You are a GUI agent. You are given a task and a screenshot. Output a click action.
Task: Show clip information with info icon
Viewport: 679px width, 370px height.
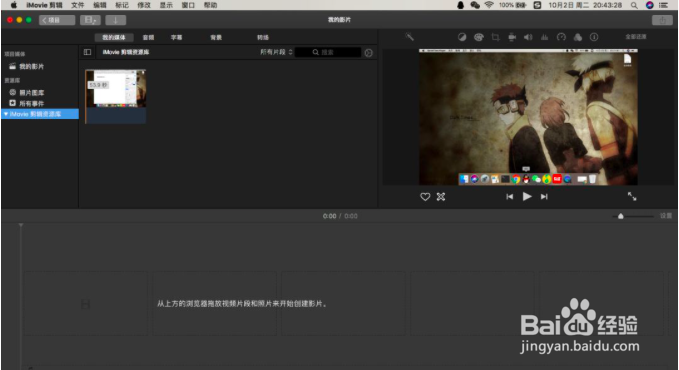594,37
